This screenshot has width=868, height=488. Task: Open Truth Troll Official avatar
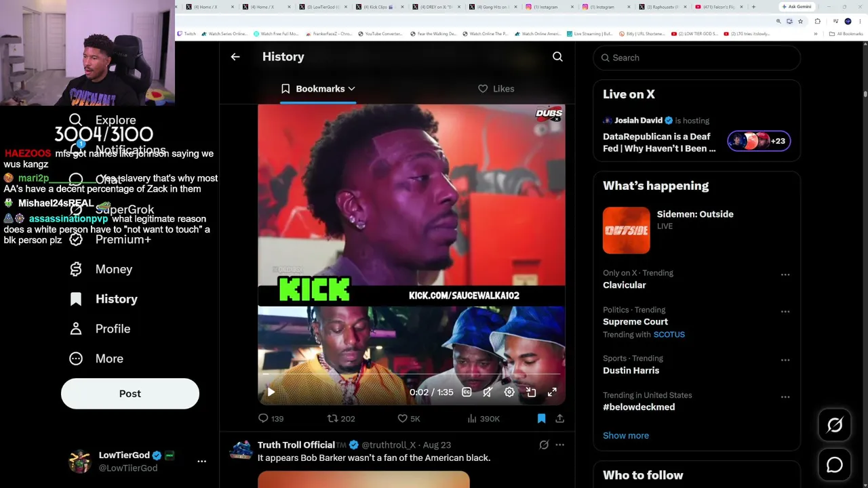click(241, 450)
